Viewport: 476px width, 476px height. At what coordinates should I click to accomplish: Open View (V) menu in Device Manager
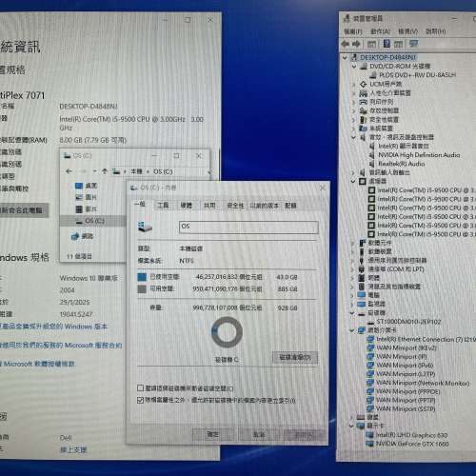coord(407,31)
